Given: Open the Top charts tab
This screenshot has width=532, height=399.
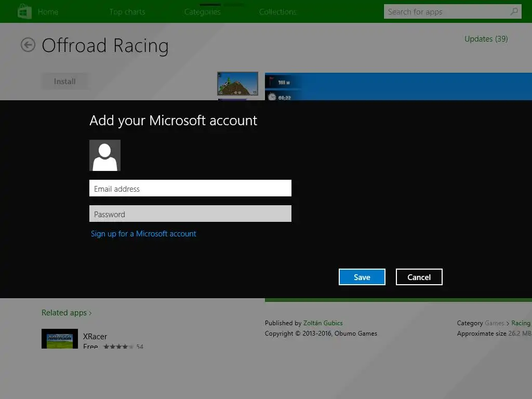Looking at the screenshot, I should [x=127, y=12].
